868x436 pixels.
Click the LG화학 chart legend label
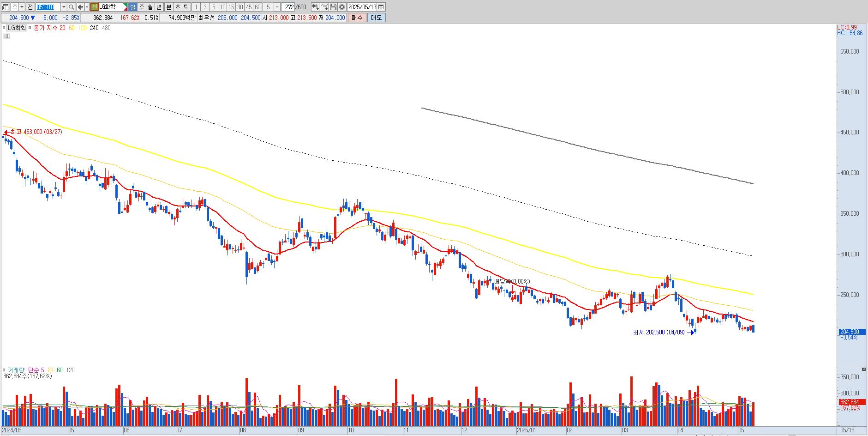[17, 28]
